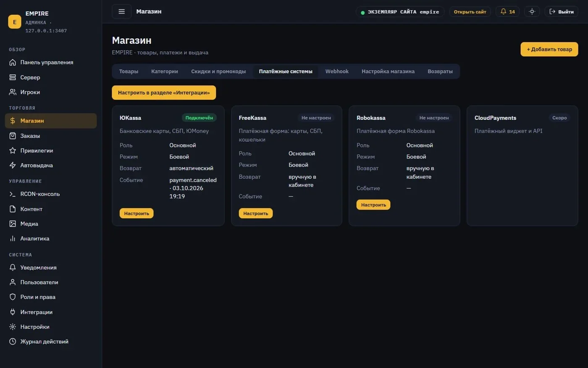
Task: Click Настроить в разделе «Интеграции» button
Action: click(164, 93)
